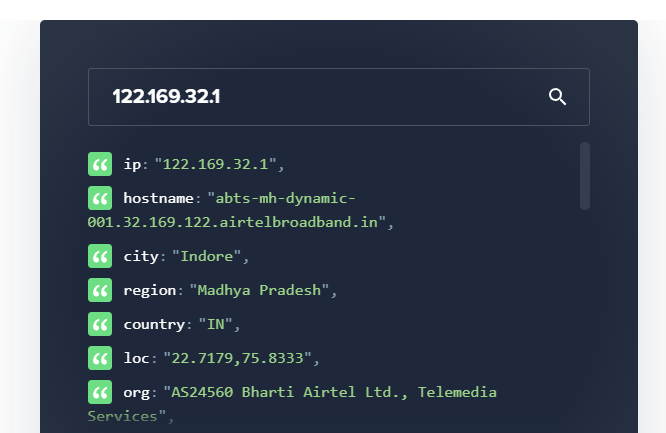Click the green "122.169.32.1" ip result value

215,164
